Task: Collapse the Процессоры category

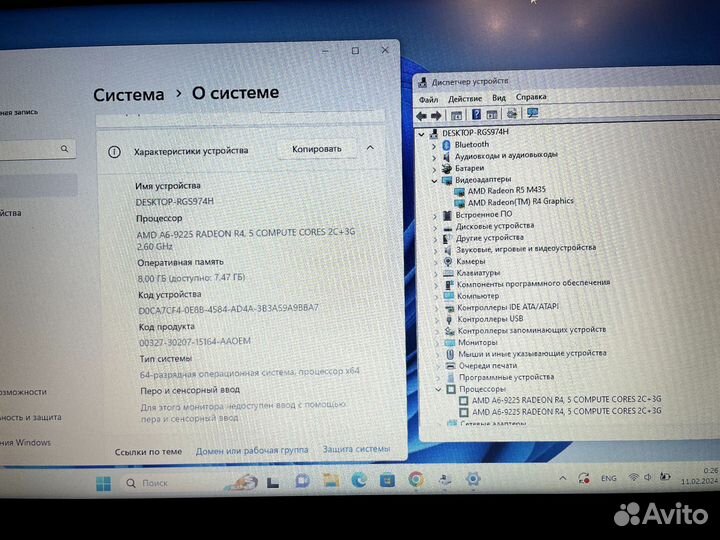Action: (439, 390)
